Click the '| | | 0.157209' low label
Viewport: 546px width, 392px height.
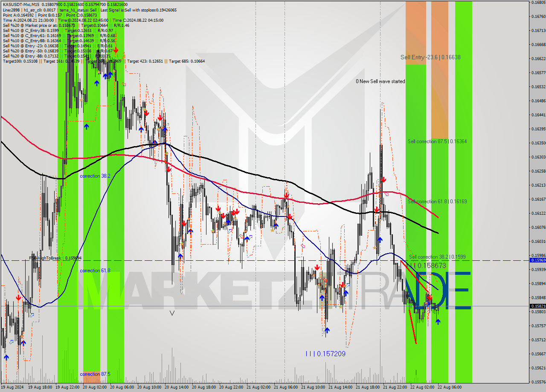click(x=325, y=354)
